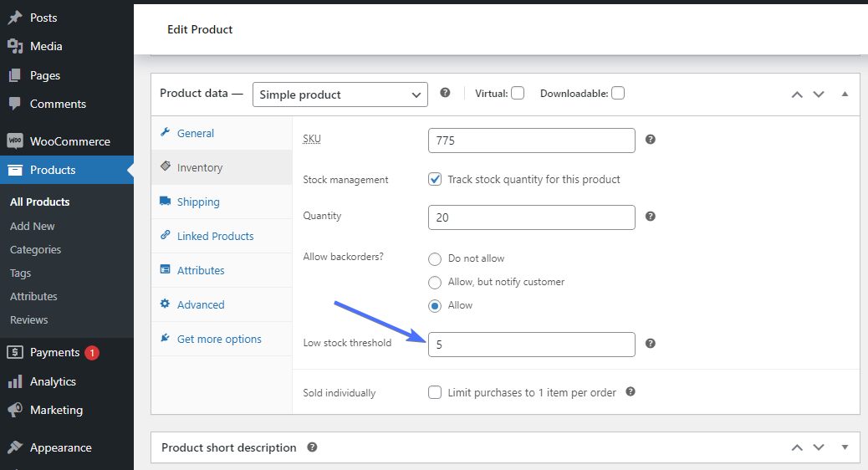Enable the Virtual product checkbox
The width and height of the screenshot is (868, 470).
[518, 94]
